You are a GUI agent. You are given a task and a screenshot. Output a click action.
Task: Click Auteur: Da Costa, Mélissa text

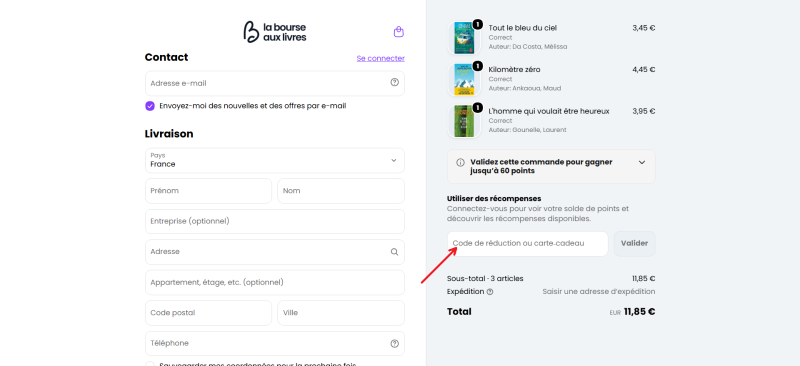click(x=528, y=47)
